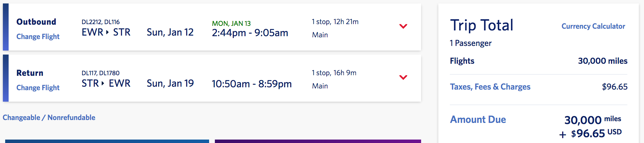Click the Trip Total heading

click(481, 25)
